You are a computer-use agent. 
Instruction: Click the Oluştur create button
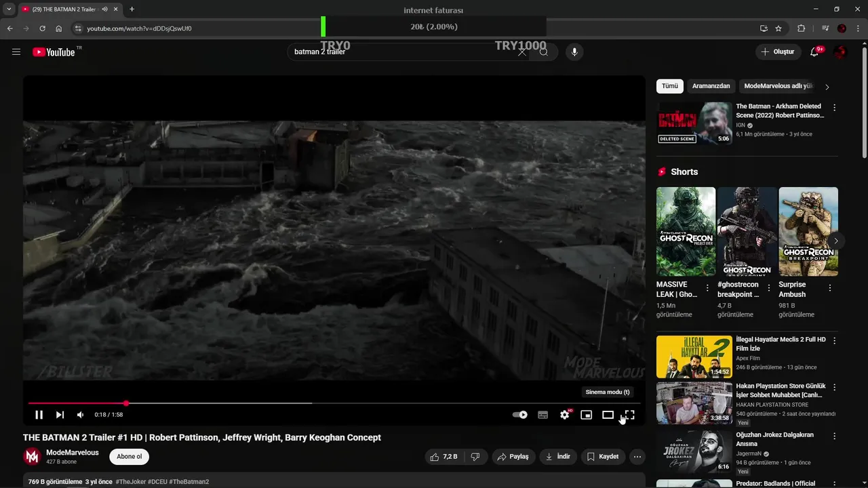[778, 52]
